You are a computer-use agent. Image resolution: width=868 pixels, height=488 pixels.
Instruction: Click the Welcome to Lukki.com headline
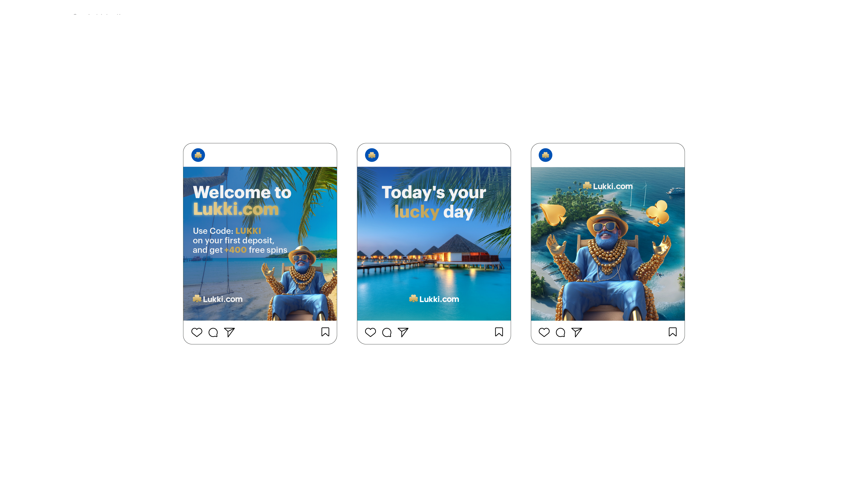point(242,200)
